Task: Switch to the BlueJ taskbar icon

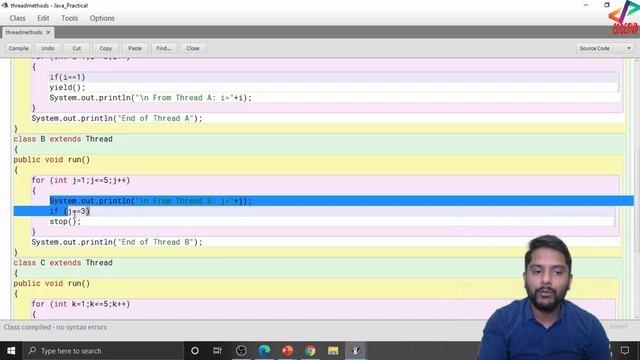Action: click(356, 351)
